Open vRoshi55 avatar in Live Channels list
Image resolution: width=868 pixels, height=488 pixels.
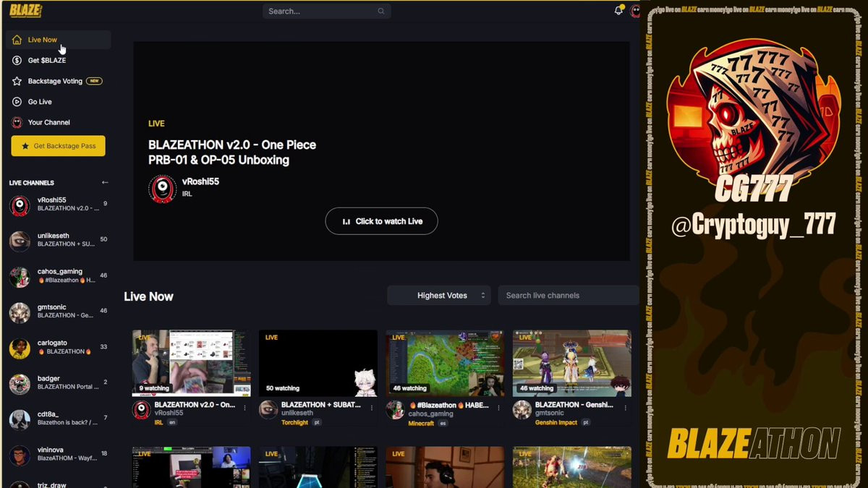tap(20, 206)
